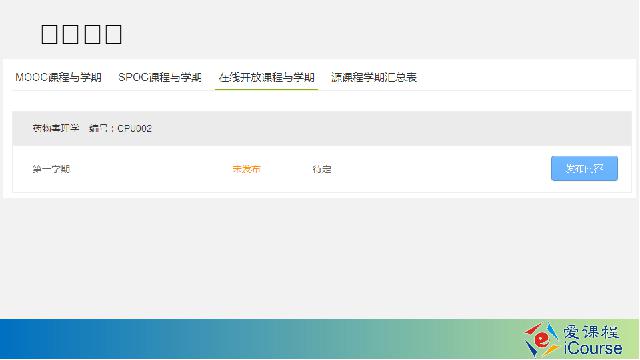Image resolution: width=640 pixels, height=360 pixels.
Task: Click the 待定 schedule text
Action: [322, 169]
